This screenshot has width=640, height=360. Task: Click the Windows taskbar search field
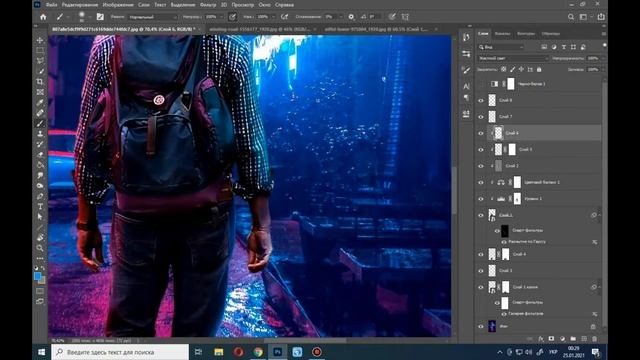(x=120, y=352)
